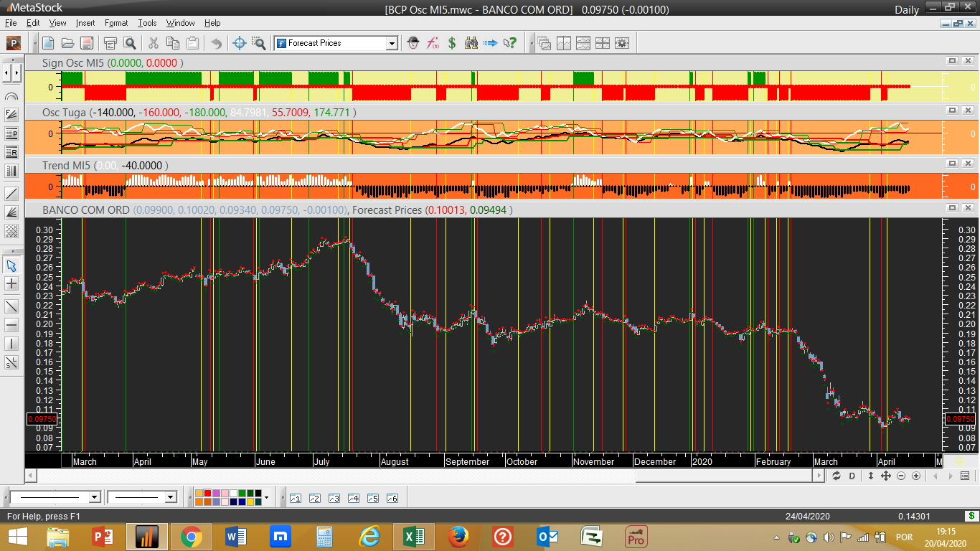The width and height of the screenshot is (980, 551).
Task: Zoom in on chart with plus button
Action: [916, 476]
